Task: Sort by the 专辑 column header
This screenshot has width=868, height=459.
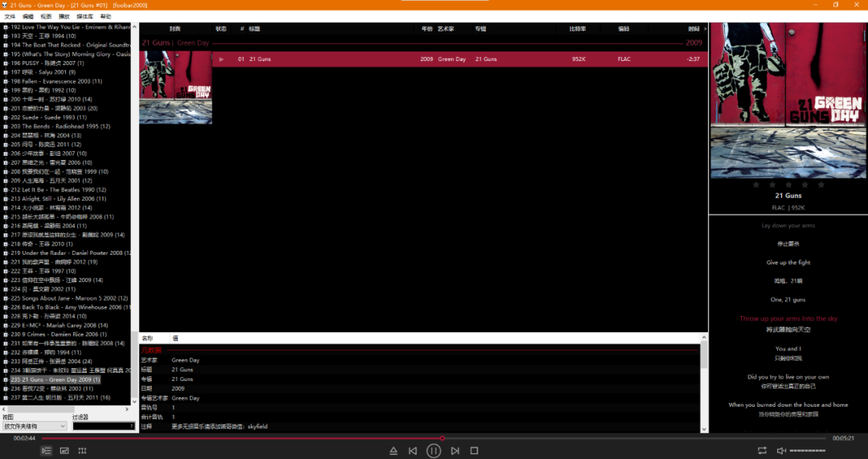Action: (481, 29)
